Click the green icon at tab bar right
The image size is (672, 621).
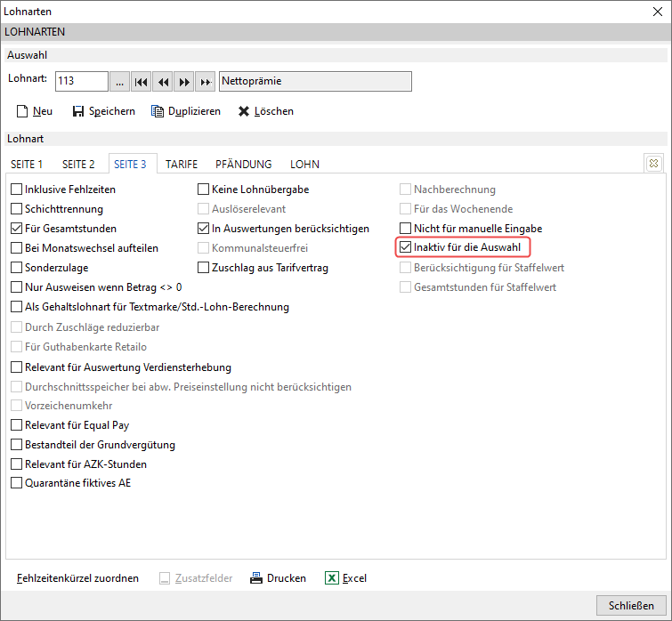pos(653,163)
